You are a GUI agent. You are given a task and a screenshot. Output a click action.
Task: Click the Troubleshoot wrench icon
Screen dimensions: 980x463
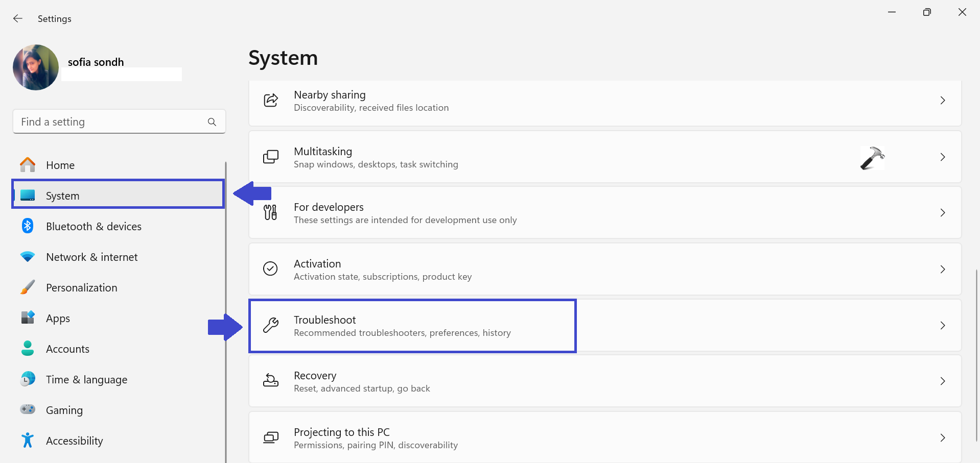tap(270, 325)
